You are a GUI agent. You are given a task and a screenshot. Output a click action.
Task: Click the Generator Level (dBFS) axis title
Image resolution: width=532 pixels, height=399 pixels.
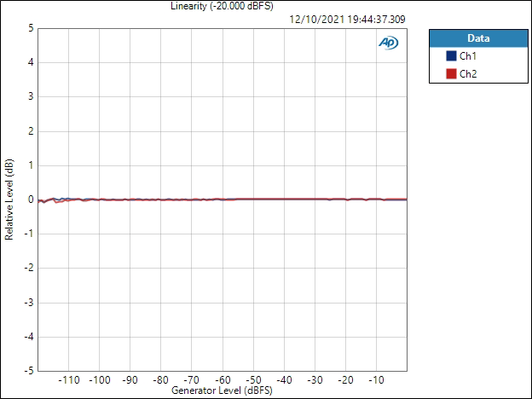tap(222, 390)
